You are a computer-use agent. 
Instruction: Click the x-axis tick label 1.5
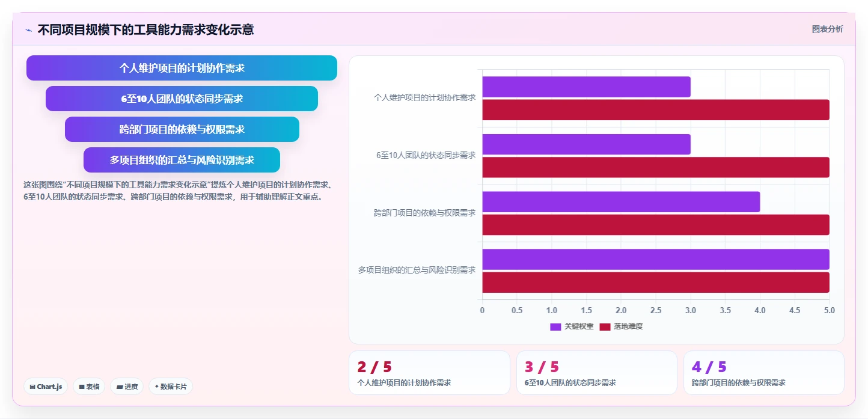tap(586, 310)
